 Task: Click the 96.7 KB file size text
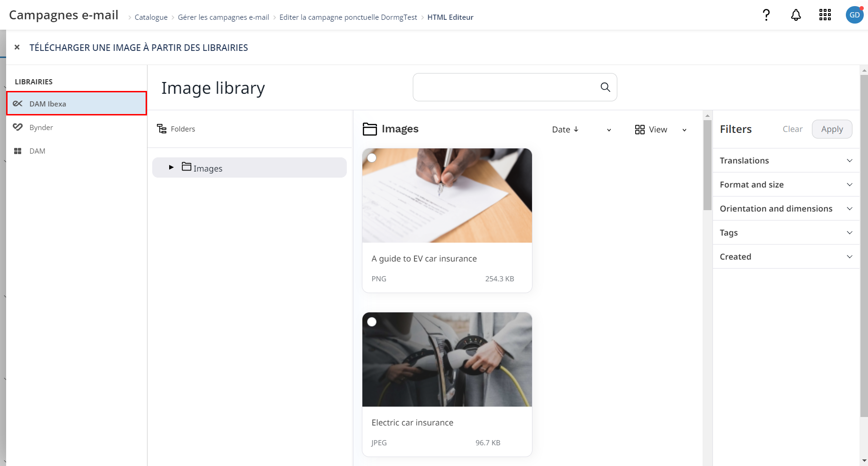point(488,443)
